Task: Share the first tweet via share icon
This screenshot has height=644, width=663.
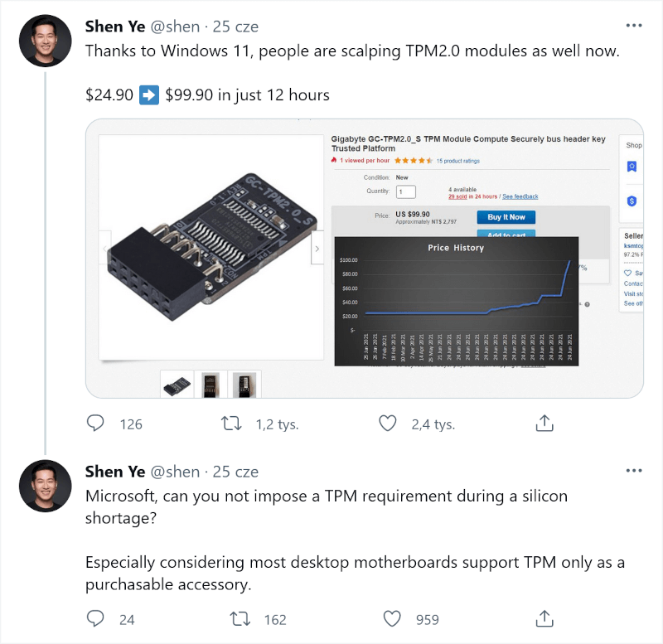Action: coord(544,424)
